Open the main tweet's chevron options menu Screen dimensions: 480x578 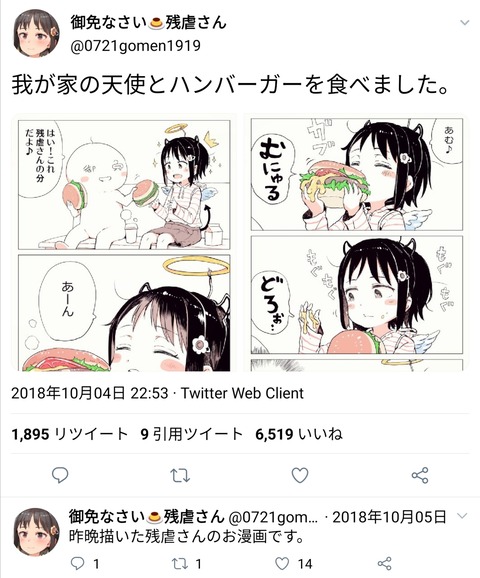click(465, 23)
